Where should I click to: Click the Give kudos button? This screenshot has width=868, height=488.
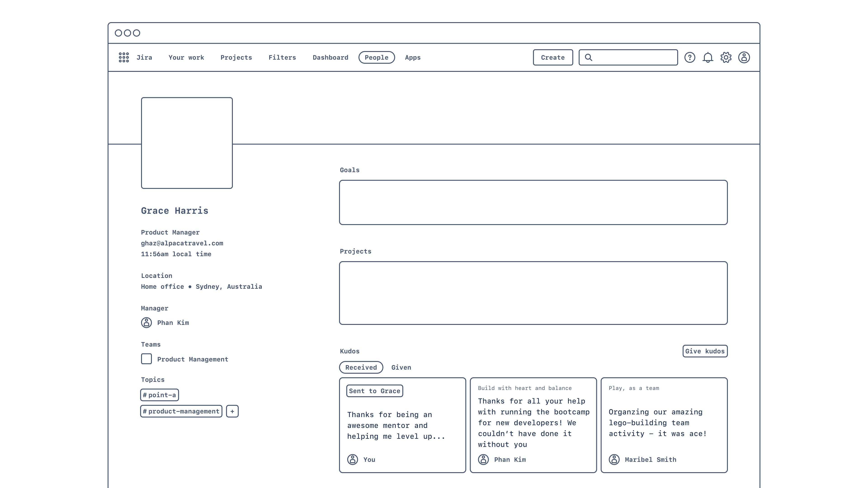pos(705,351)
